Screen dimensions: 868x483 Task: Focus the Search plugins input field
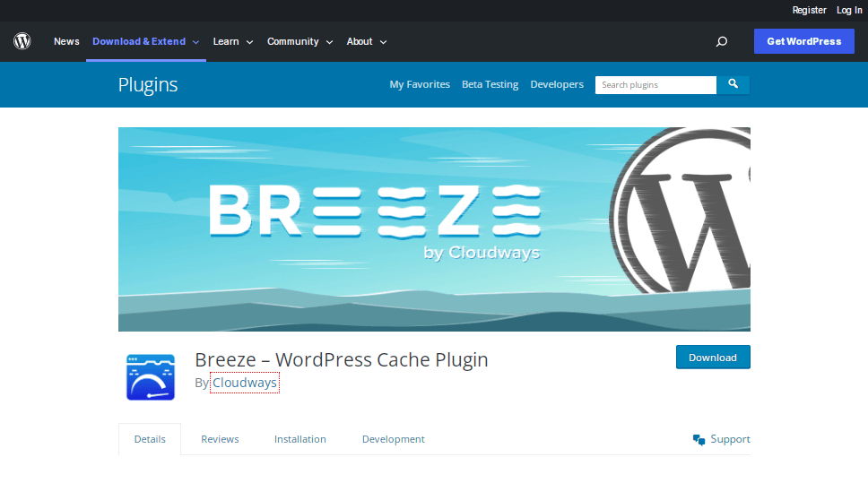click(655, 84)
